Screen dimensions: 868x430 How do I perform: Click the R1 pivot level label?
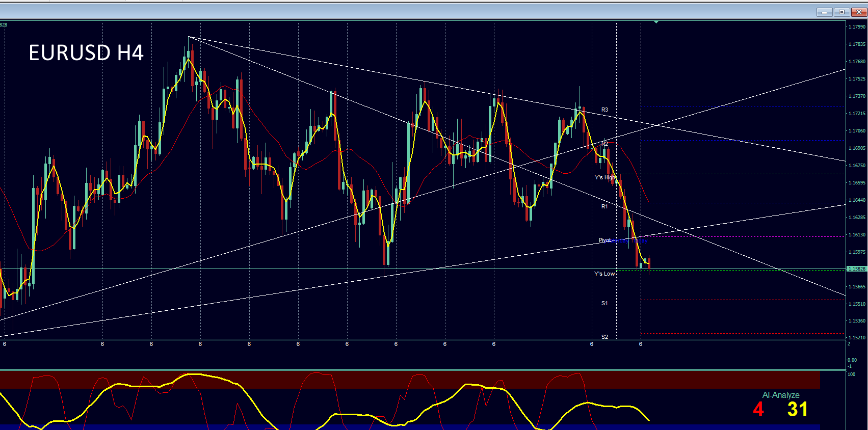(x=604, y=206)
